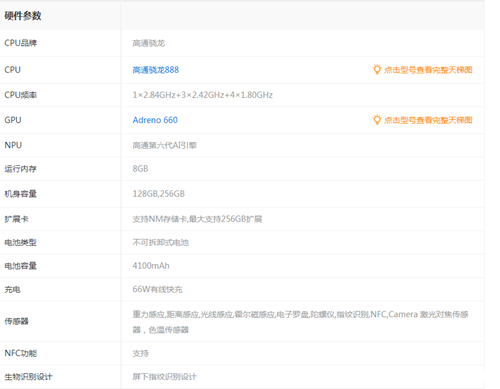Viewport: 500px width, 389px height.
Task: Click the lightbulb icon in the GPU row
Action: (377, 120)
